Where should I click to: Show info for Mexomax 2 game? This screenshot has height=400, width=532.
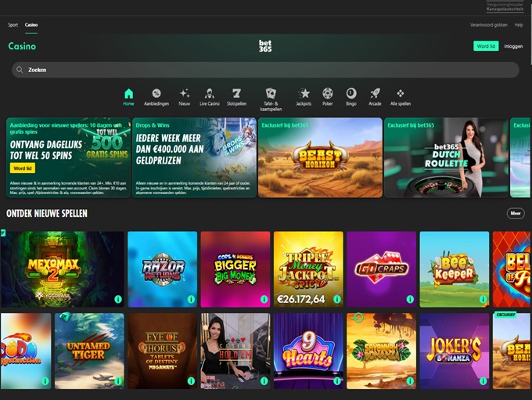coord(118,299)
